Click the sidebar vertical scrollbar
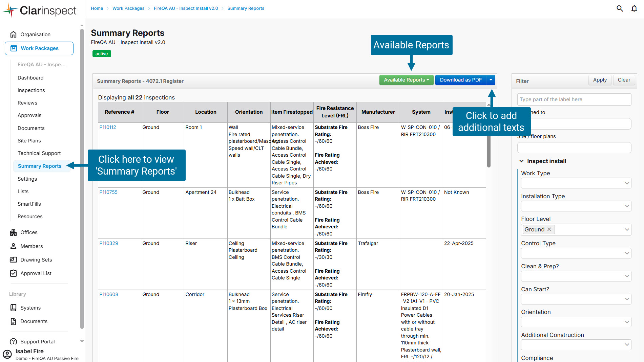Viewport: 644px width, 362px height. coord(82,179)
